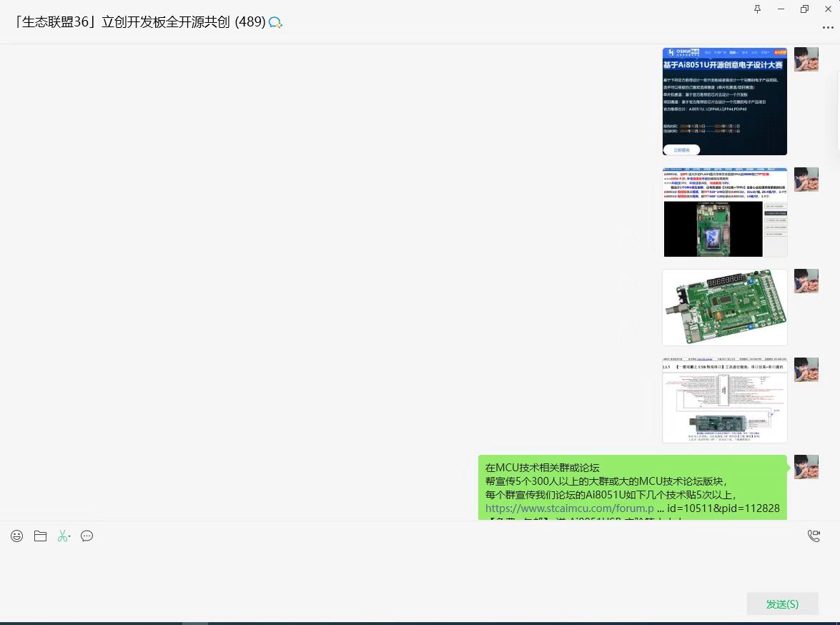Maximize the chat window

pos(804,9)
